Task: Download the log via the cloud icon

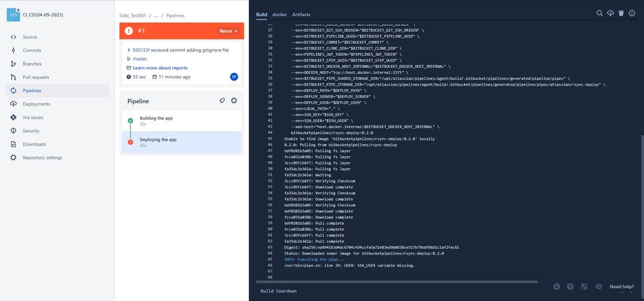Action: coord(610,13)
